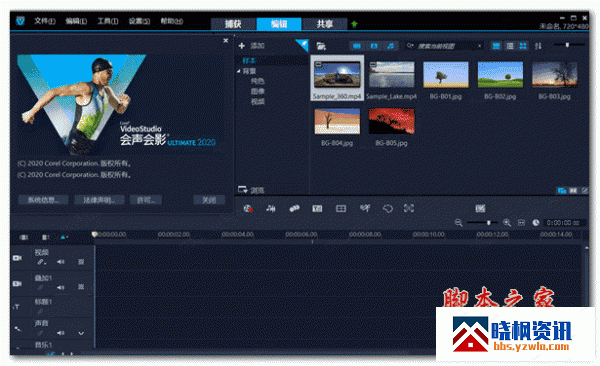Click the 添加 (Add) folder button
The width and height of the screenshot is (600, 366).
(251, 46)
